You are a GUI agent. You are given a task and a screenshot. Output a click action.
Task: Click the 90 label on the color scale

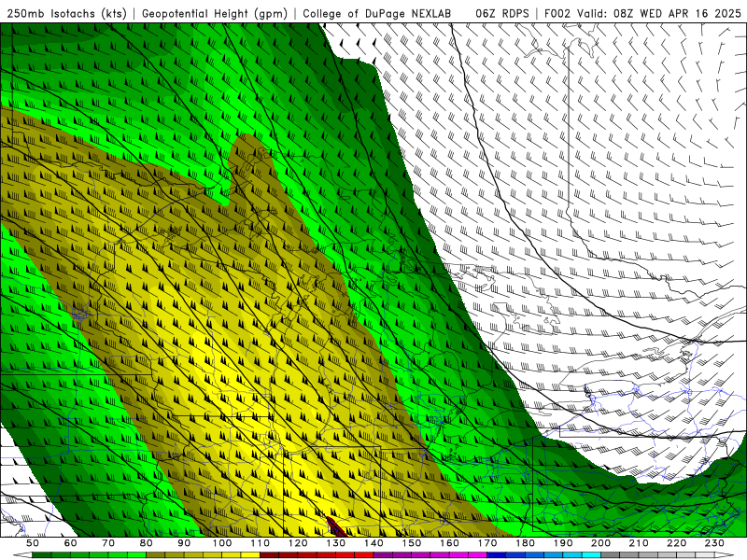(x=184, y=543)
